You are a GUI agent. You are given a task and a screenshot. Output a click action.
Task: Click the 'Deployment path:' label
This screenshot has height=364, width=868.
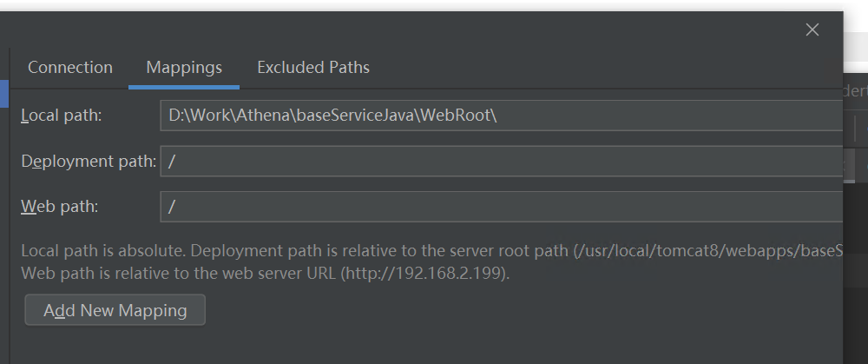89,162
